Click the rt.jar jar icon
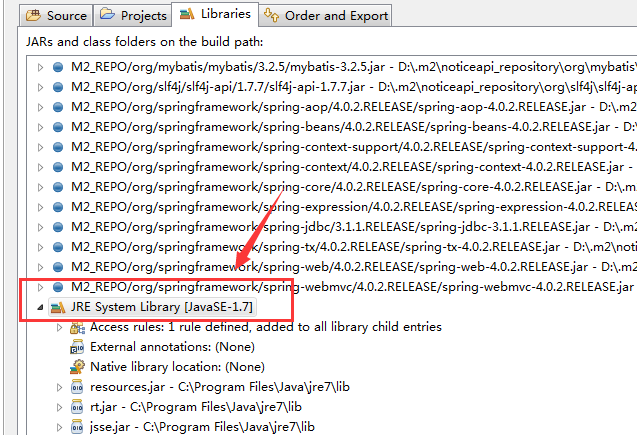The width and height of the screenshot is (637, 435). [x=77, y=407]
